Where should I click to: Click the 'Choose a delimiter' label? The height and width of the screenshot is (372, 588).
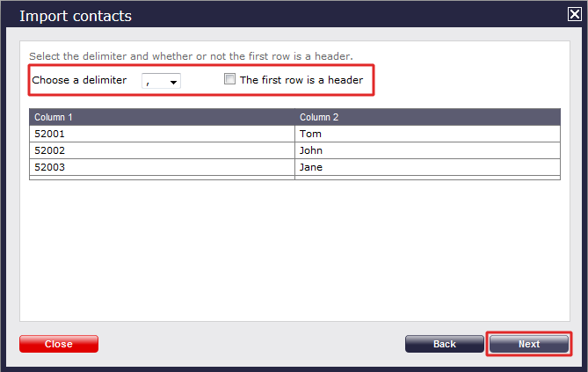pyautogui.click(x=79, y=80)
